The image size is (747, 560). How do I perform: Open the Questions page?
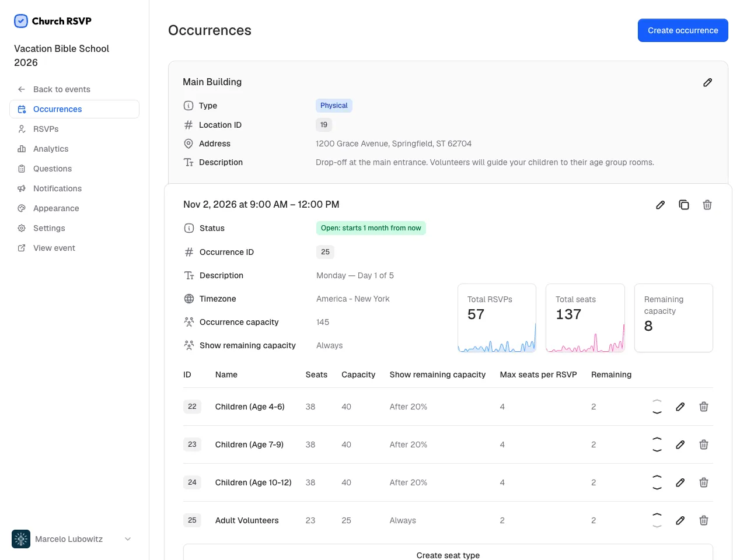coord(74,169)
